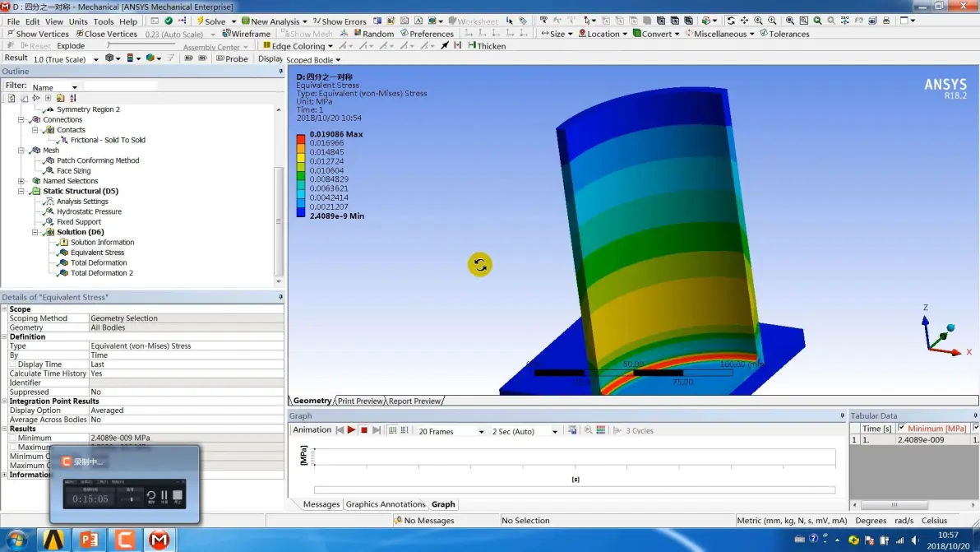Click the print/image capture icon in toolbar
Image resolution: width=980 pixels, height=552 pixels.
886,21
